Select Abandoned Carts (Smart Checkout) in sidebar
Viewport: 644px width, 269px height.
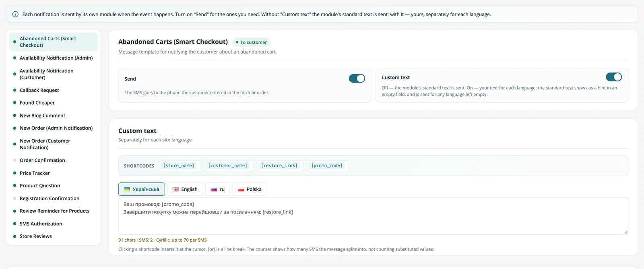(x=54, y=42)
